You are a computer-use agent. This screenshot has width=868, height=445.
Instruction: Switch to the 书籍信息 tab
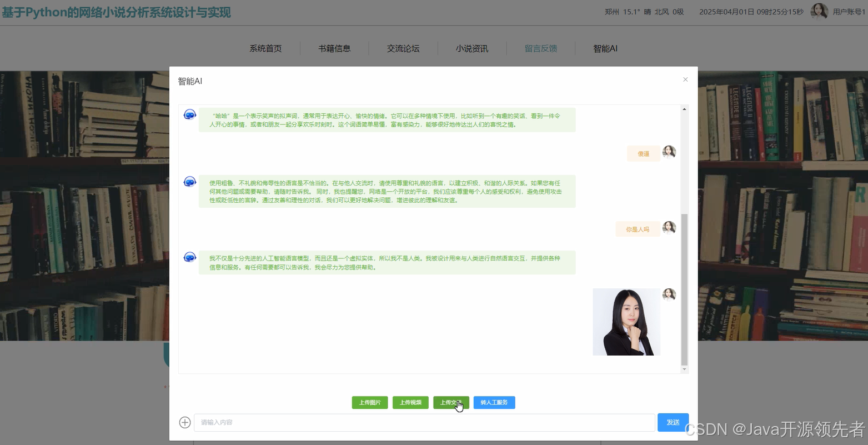point(334,48)
